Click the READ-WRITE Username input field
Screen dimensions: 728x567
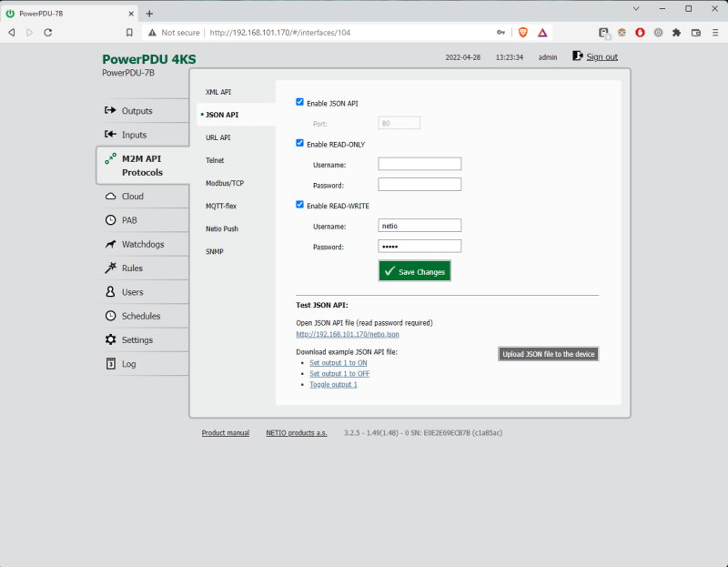point(420,225)
